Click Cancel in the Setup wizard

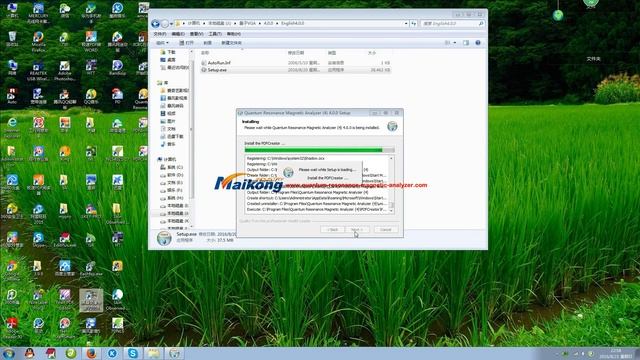386,230
